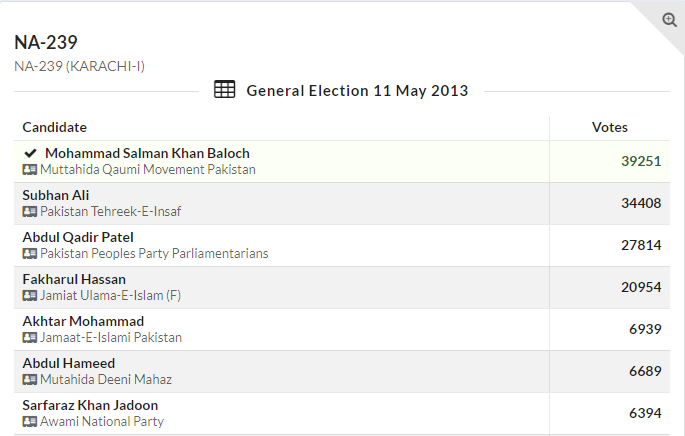Click candidate Abdul Hameed

pos(69,363)
